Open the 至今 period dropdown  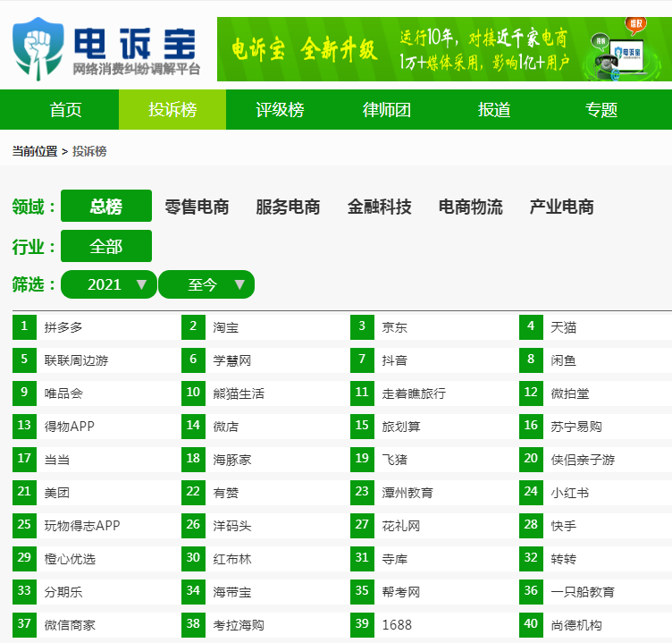click(x=206, y=284)
